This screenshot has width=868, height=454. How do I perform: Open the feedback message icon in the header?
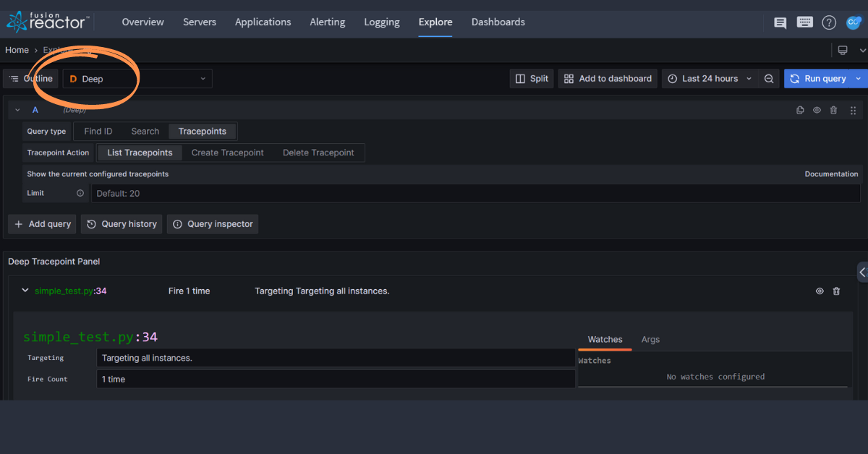pos(780,22)
